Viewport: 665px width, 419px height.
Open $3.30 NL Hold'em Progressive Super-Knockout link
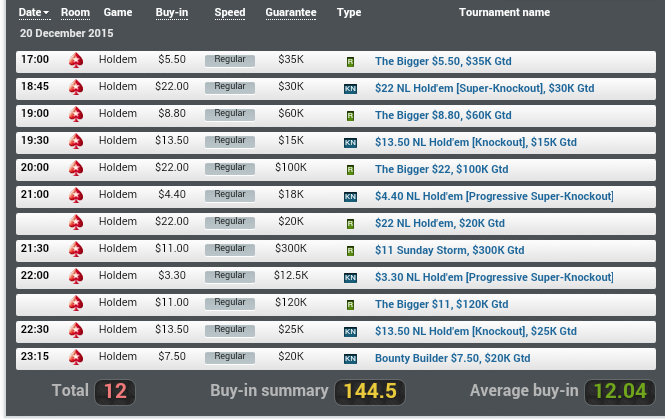pyautogui.click(x=494, y=277)
